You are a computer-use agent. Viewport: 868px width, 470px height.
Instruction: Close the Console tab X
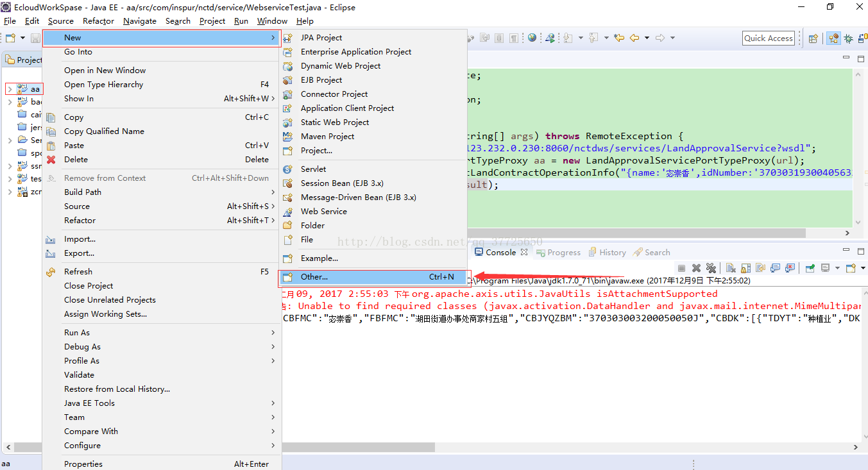(523, 252)
